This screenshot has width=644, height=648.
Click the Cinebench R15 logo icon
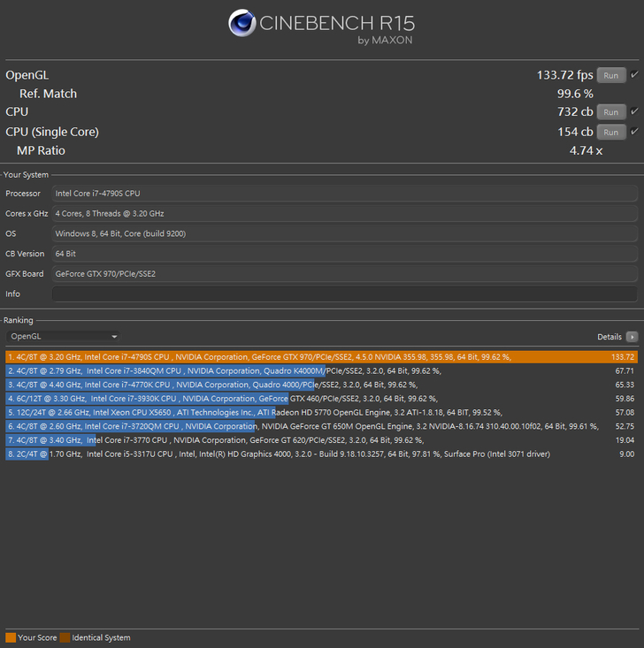point(241,23)
